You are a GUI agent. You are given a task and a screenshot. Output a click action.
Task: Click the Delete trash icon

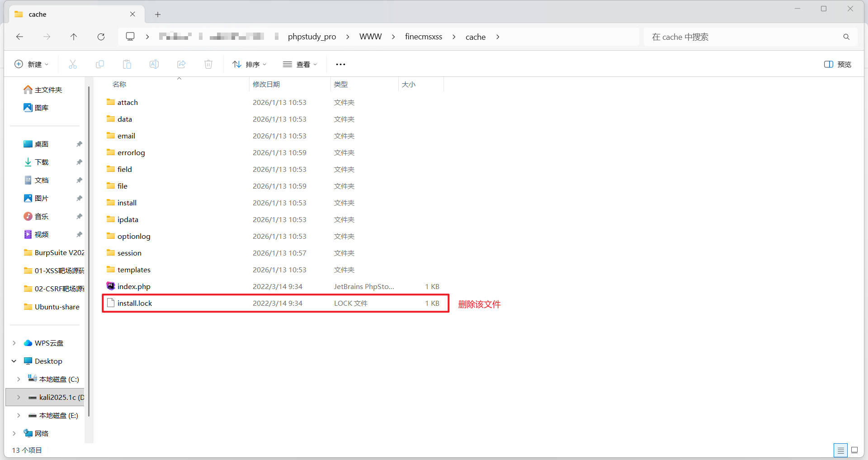208,64
